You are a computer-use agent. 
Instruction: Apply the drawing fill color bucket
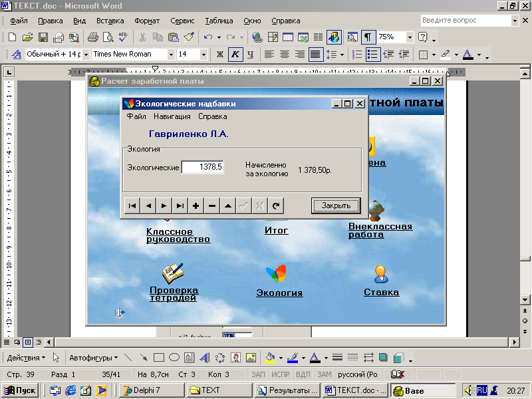coord(270,358)
